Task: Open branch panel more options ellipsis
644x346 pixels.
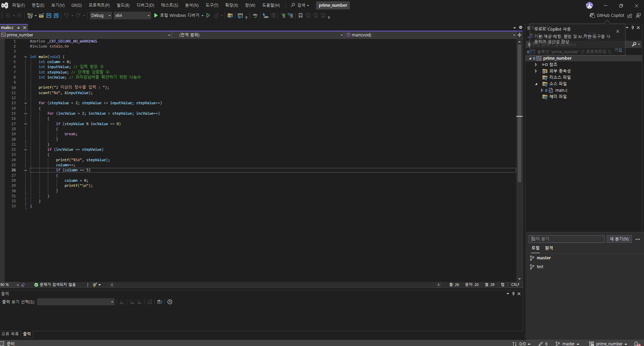Action: pyautogui.click(x=638, y=239)
